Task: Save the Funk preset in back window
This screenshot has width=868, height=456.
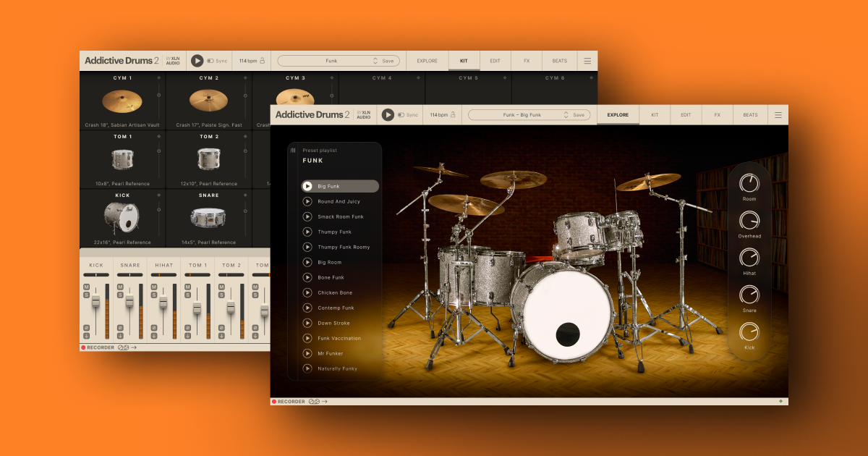Action: click(388, 61)
